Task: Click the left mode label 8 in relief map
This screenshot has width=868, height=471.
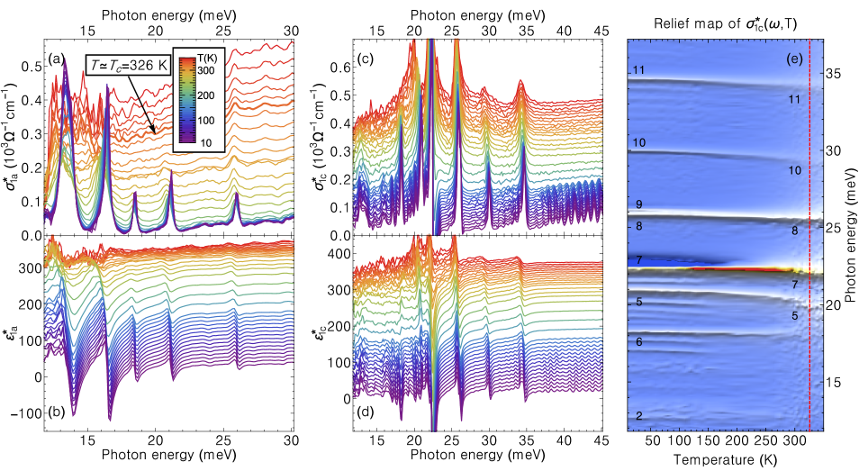Action: tap(638, 226)
